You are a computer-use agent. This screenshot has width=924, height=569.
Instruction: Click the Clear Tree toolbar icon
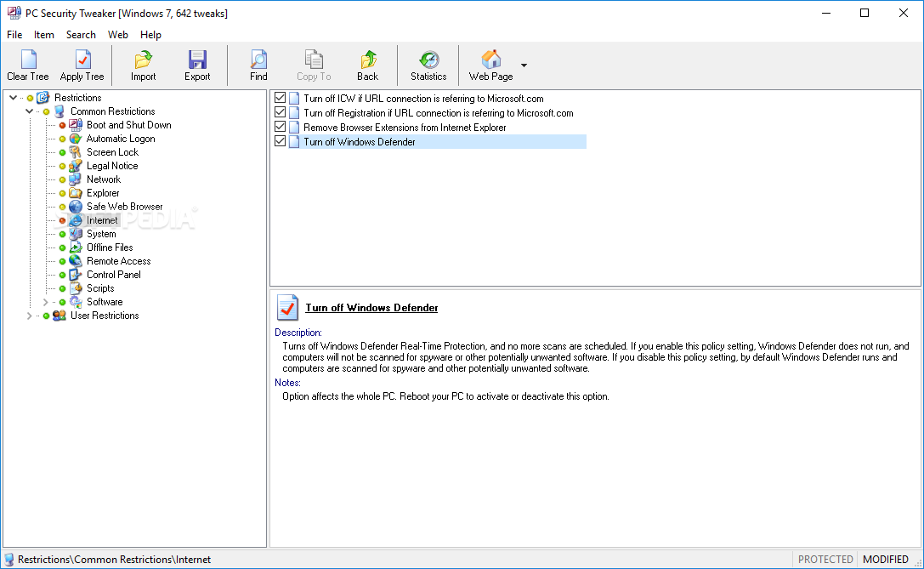click(28, 60)
